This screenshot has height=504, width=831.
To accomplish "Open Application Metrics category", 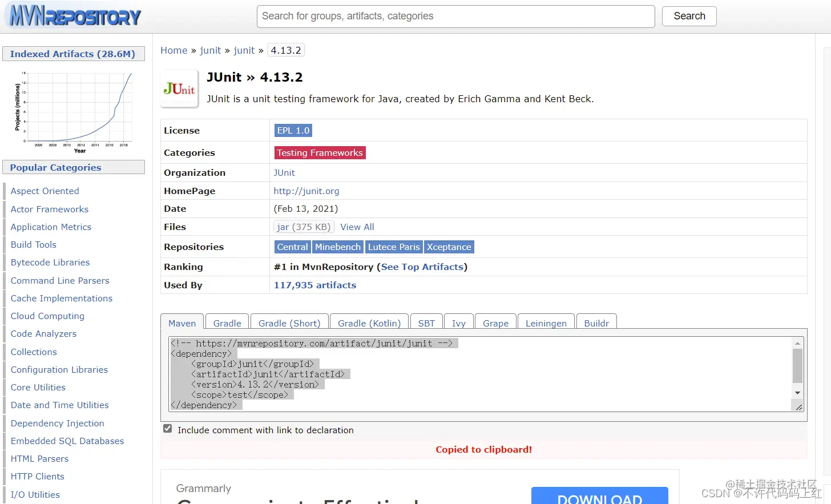I will tap(51, 227).
